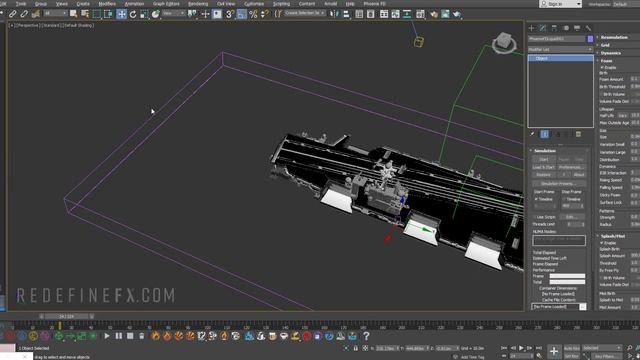Toggle the Splash/Mist Enable checkbox

602,243
